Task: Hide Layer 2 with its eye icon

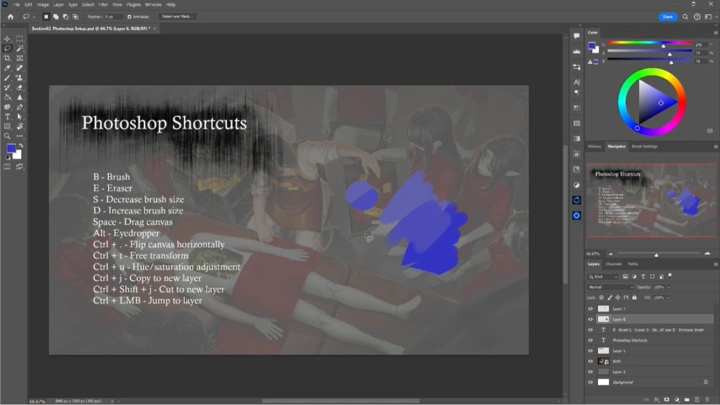Action: tap(591, 372)
